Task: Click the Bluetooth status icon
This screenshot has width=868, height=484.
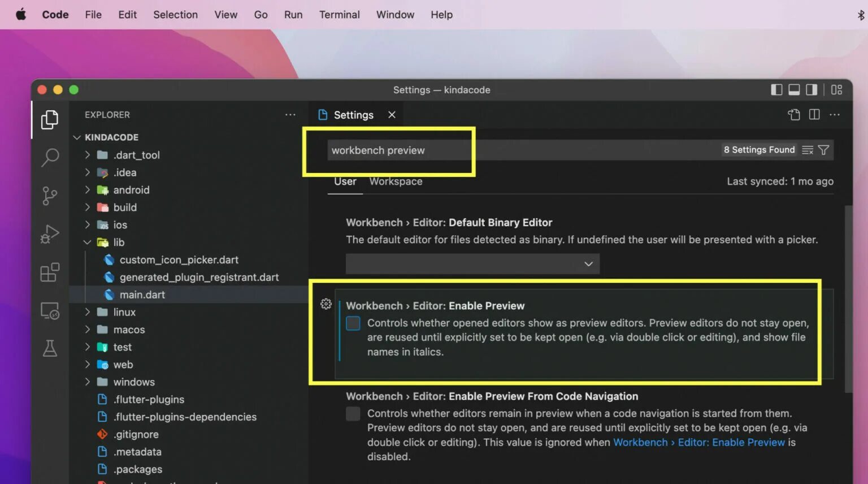Action: pos(861,15)
